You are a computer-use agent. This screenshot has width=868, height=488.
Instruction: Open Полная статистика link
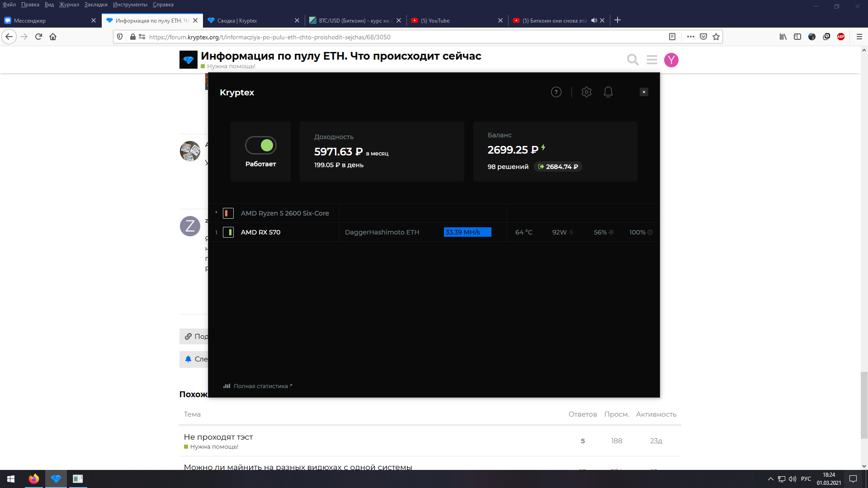pos(258,386)
